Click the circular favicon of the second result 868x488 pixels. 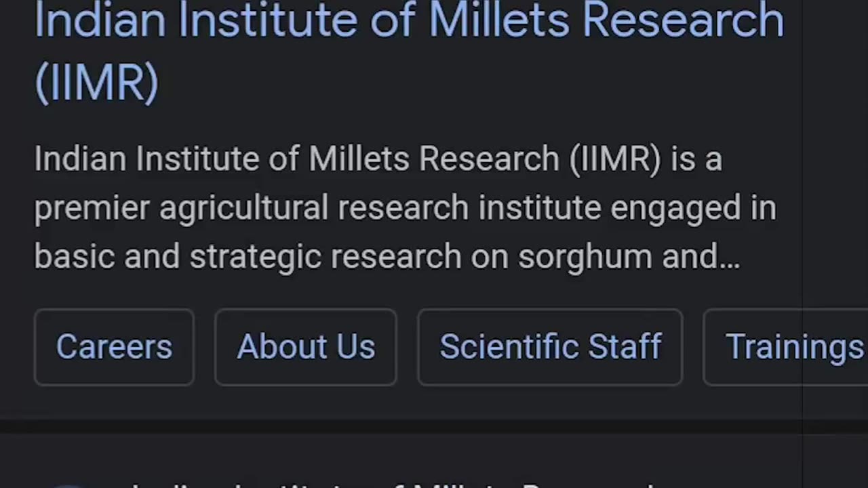click(x=68, y=485)
